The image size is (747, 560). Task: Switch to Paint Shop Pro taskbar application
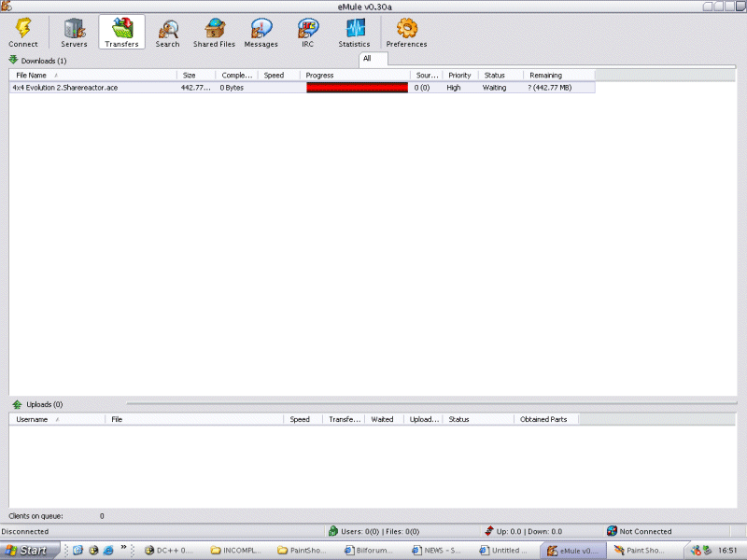coord(640,551)
